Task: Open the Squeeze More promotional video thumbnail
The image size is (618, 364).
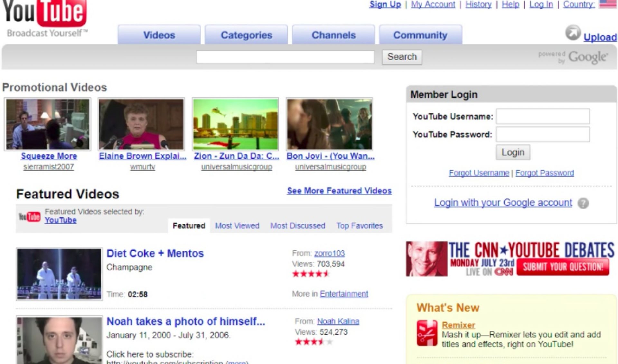Action: (x=47, y=124)
